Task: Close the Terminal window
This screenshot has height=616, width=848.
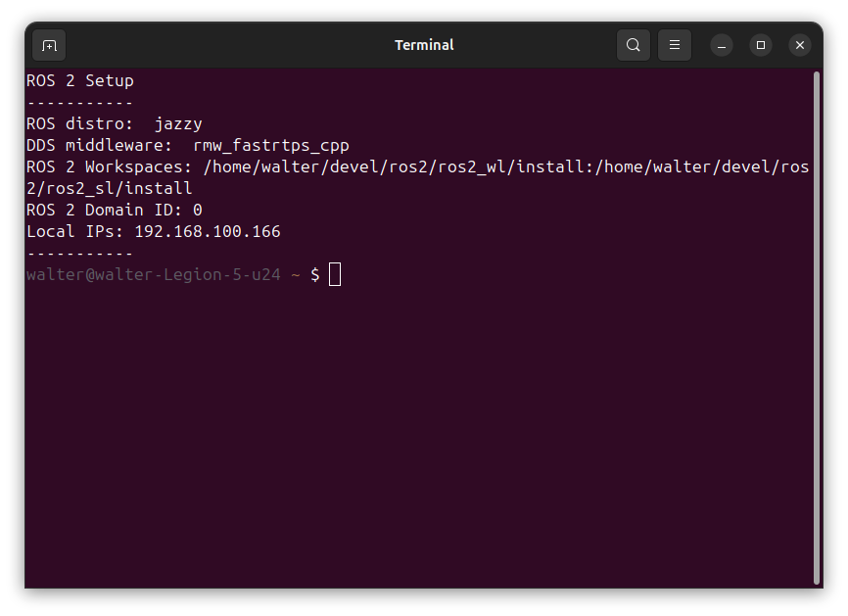Action: [x=800, y=45]
